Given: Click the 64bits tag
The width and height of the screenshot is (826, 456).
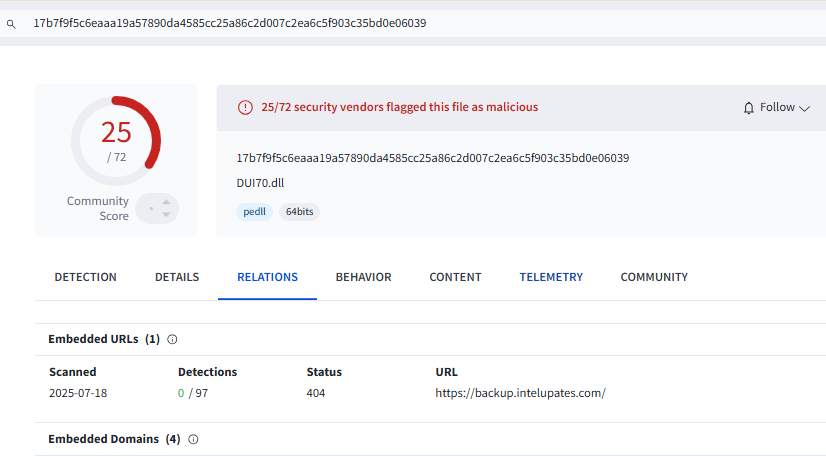Looking at the screenshot, I should point(299,212).
